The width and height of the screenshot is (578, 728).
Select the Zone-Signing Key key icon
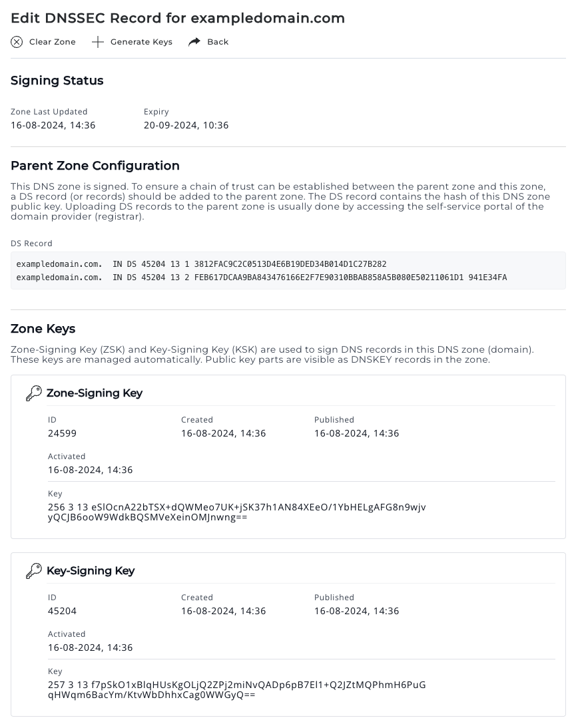pyautogui.click(x=33, y=393)
